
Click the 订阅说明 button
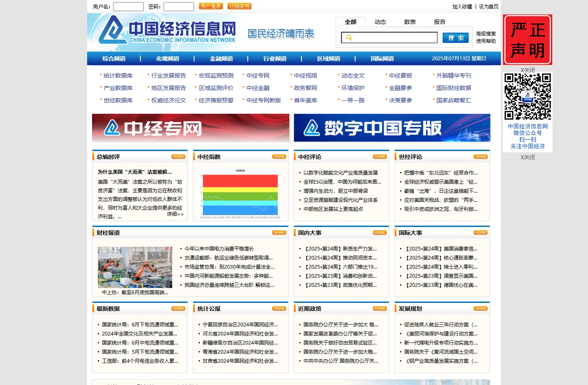coord(239,6)
